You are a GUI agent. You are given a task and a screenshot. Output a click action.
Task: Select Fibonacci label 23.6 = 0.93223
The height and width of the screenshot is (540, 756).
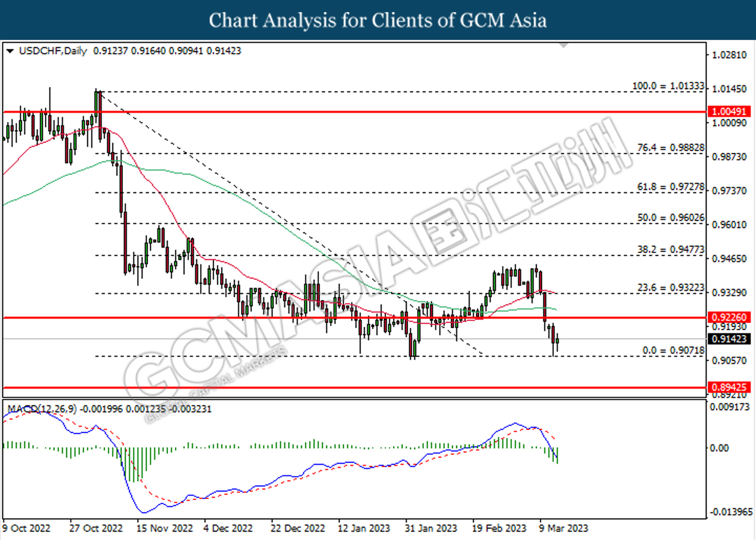[671, 288]
